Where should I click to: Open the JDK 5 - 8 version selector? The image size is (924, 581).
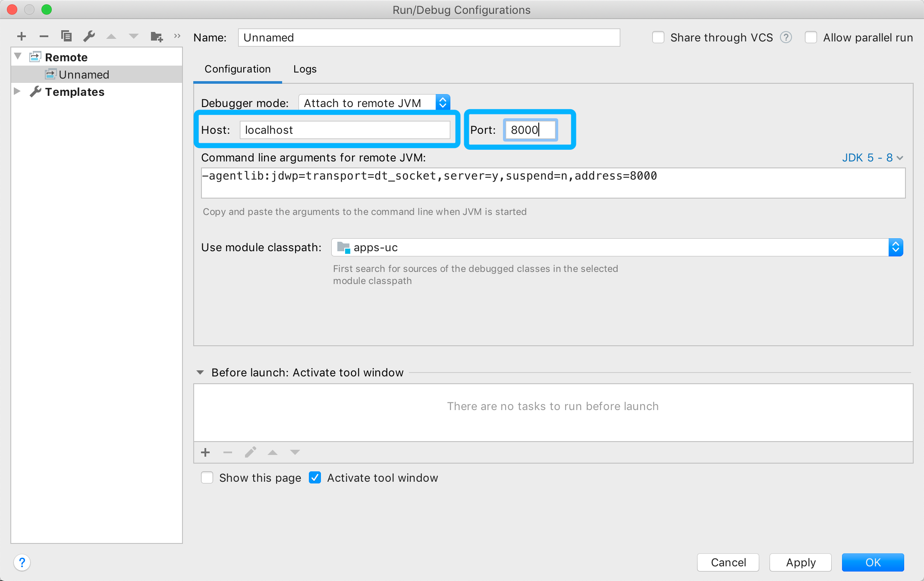pyautogui.click(x=872, y=158)
